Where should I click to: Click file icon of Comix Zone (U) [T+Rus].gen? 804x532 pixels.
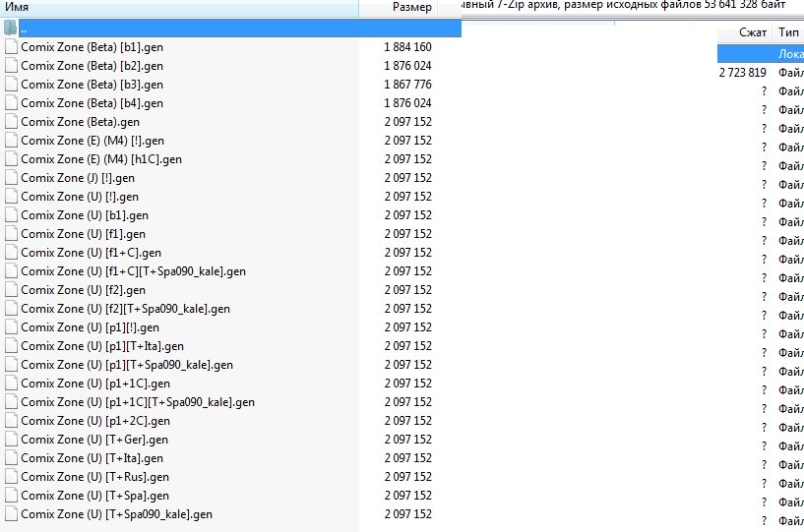(11, 477)
